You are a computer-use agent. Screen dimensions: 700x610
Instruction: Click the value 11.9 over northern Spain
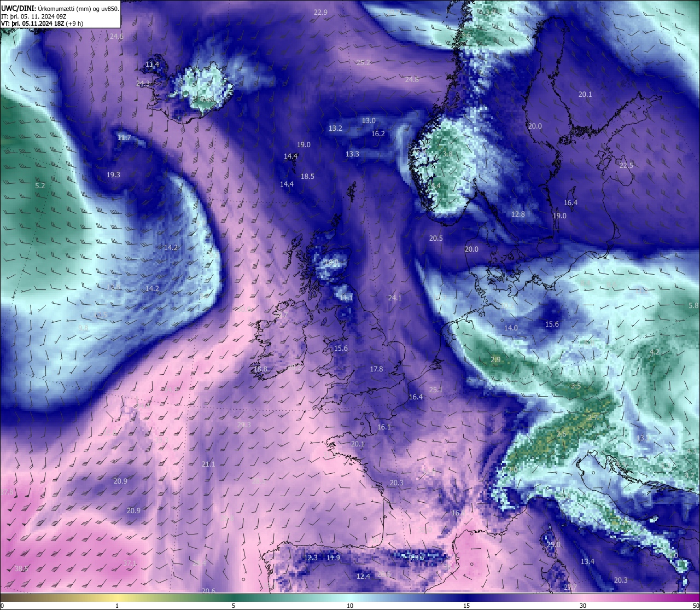coord(333,557)
